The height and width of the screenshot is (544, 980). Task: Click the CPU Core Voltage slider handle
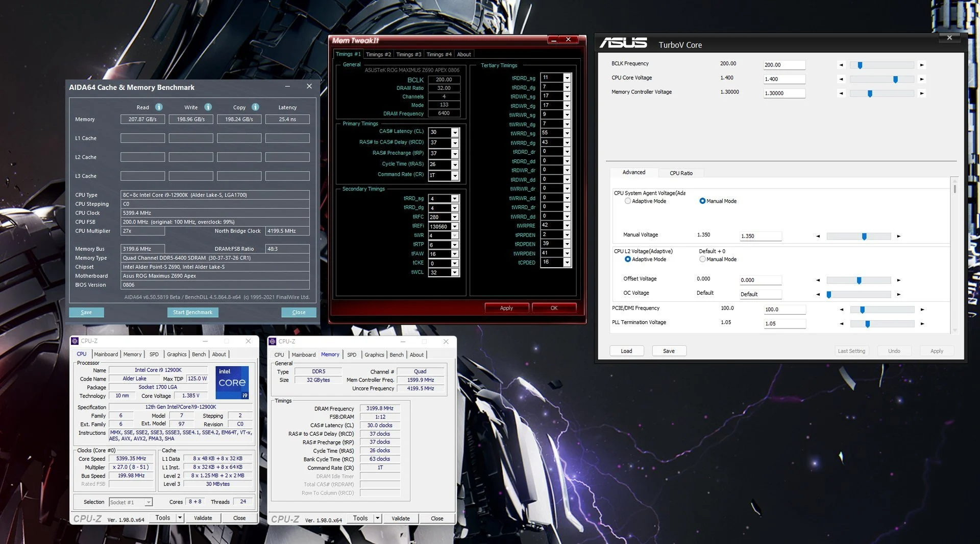pyautogui.click(x=895, y=80)
